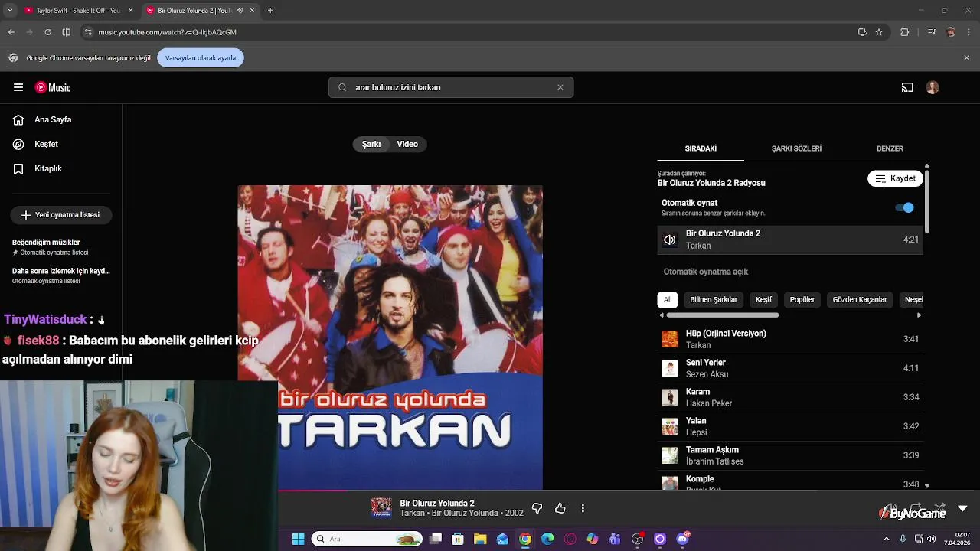980x551 pixels.
Task: Create a new playlist with Yeni oynatma listesi
Action: 61,215
